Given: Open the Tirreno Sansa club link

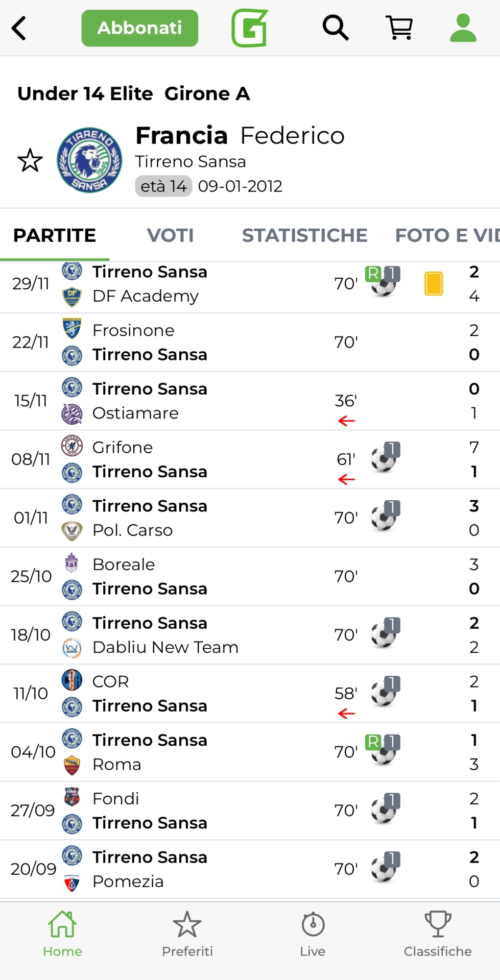Looking at the screenshot, I should click(x=190, y=162).
